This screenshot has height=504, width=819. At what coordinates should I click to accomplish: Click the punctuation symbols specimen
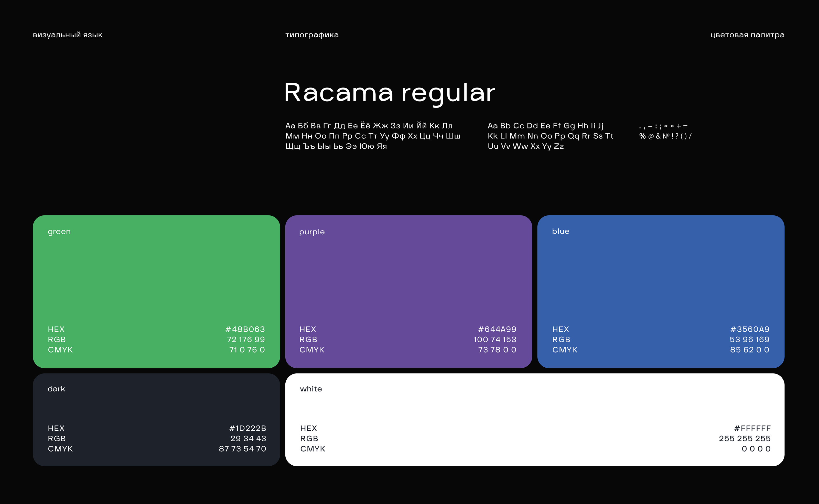[x=665, y=131]
